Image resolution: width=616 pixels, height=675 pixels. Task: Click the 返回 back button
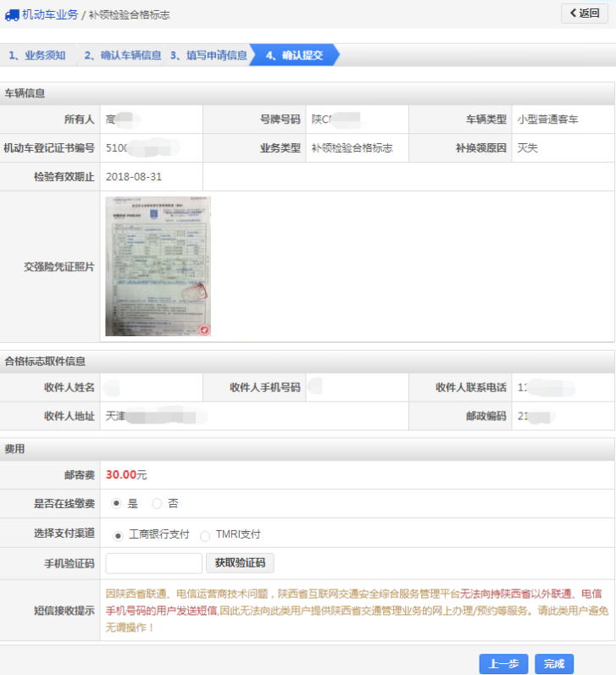pos(584,14)
